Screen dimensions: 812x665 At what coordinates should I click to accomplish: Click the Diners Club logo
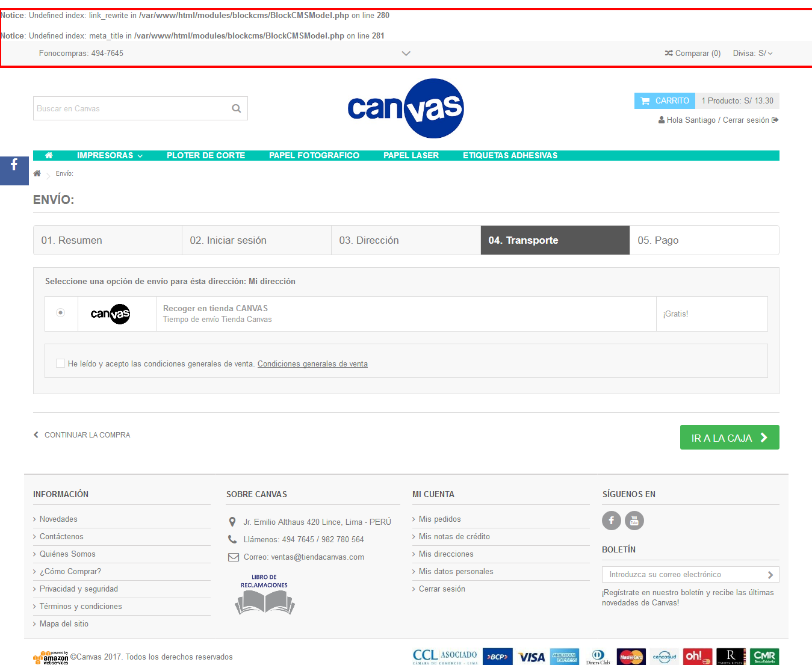[598, 657]
